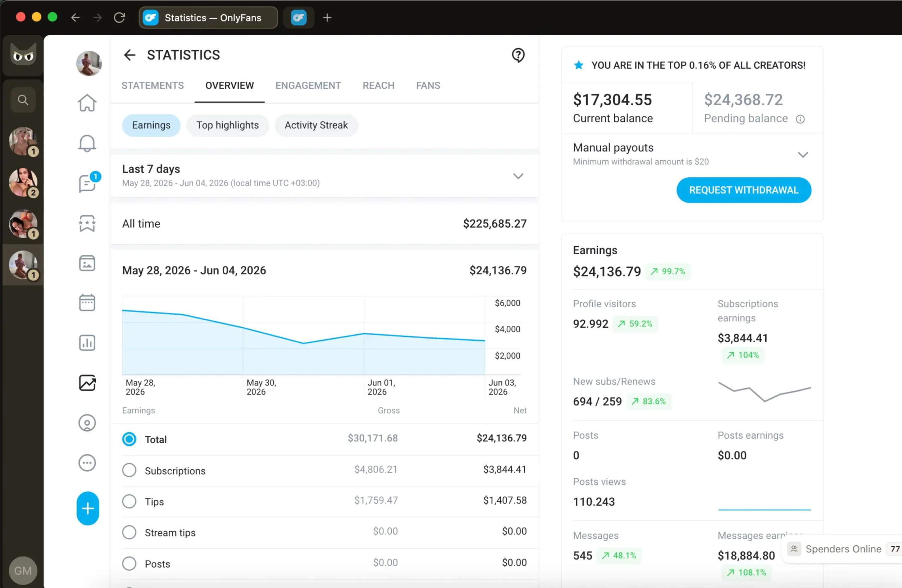Viewport: 902px width, 588px height.
Task: Select the highlighted fourth account avatar
Action: (x=24, y=265)
